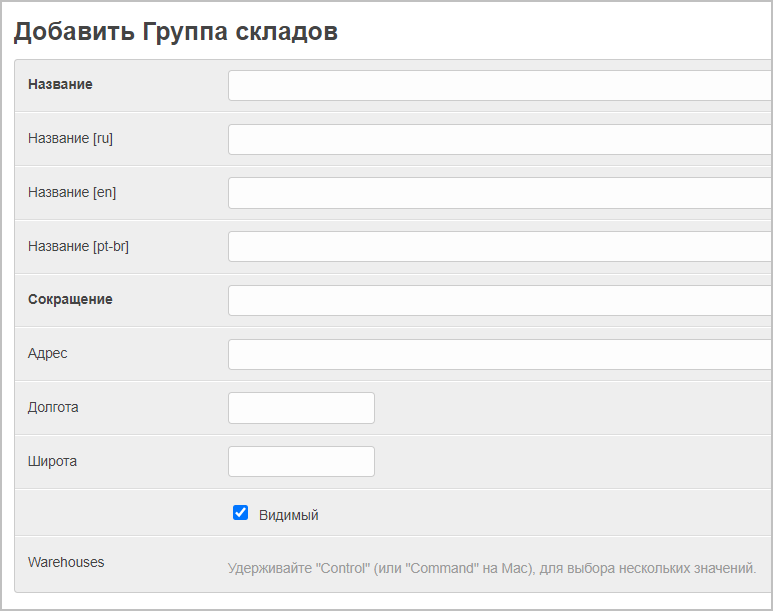Click the Добавить Группа складов heading
This screenshot has height=611, width=773.
pyautogui.click(x=175, y=32)
